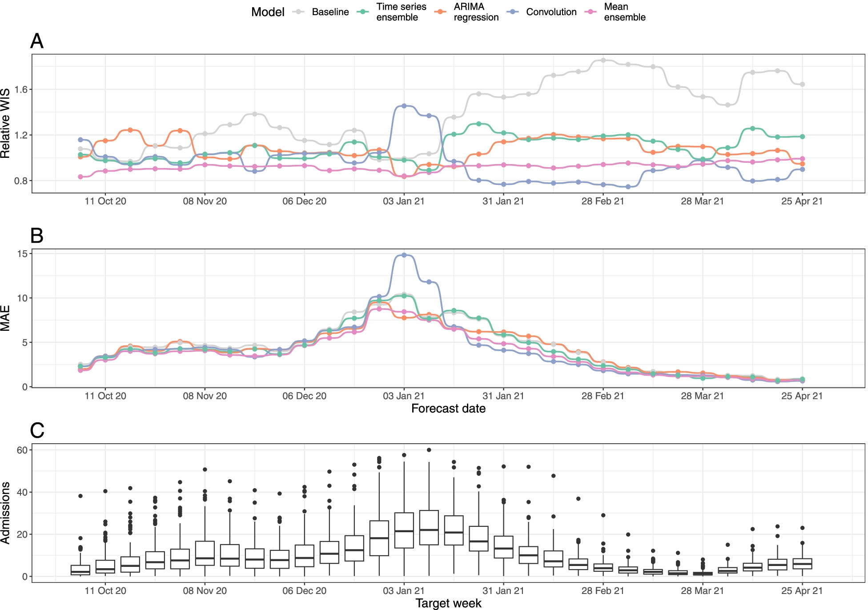Viewport: 868px width, 610px height.
Task: Click the panel A letter label
Action: pos(37,41)
